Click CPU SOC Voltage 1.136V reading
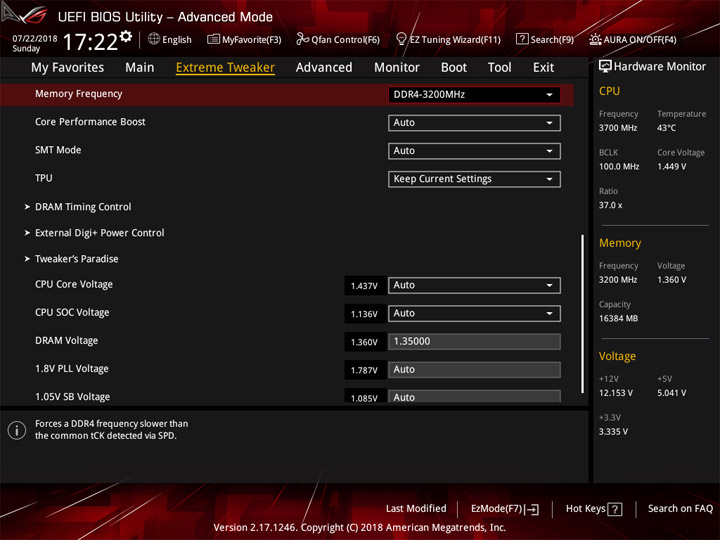The height and width of the screenshot is (540, 720). pyautogui.click(x=364, y=314)
